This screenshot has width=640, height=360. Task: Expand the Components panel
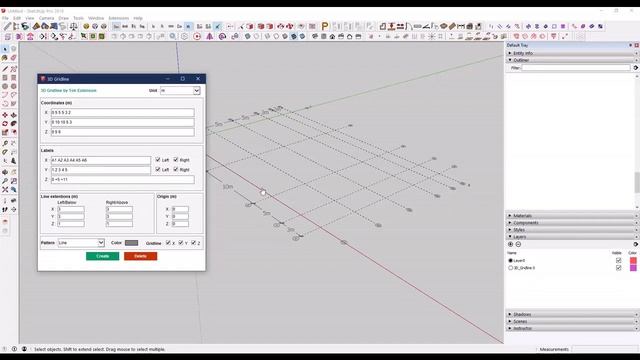point(571,223)
